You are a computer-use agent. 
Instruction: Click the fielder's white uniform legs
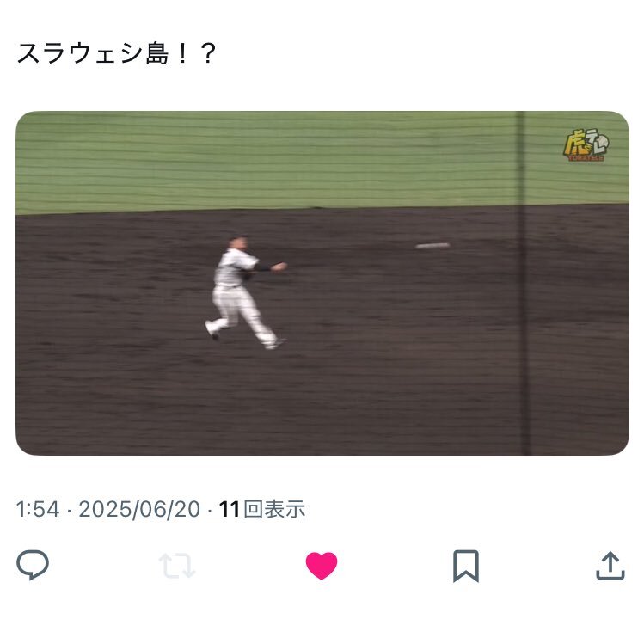tap(242, 316)
